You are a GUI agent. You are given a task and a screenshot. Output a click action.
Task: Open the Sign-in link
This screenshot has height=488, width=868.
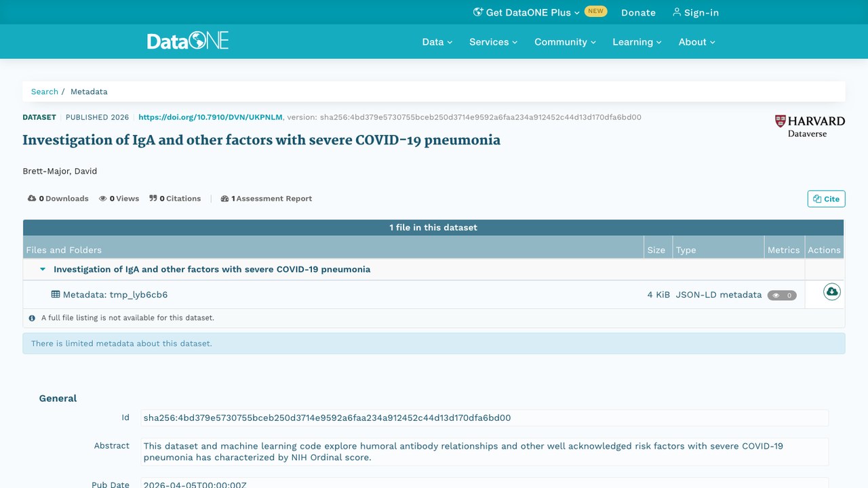[696, 12]
